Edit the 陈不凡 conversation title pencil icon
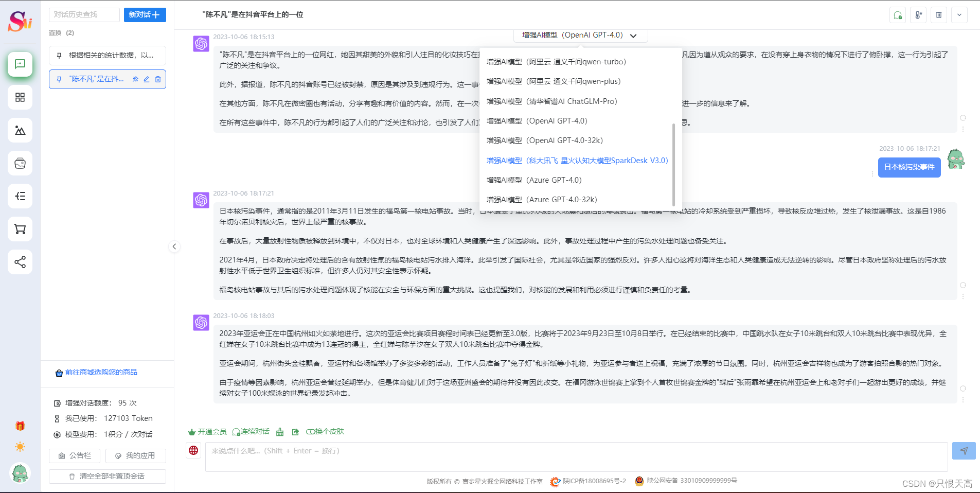 147,79
